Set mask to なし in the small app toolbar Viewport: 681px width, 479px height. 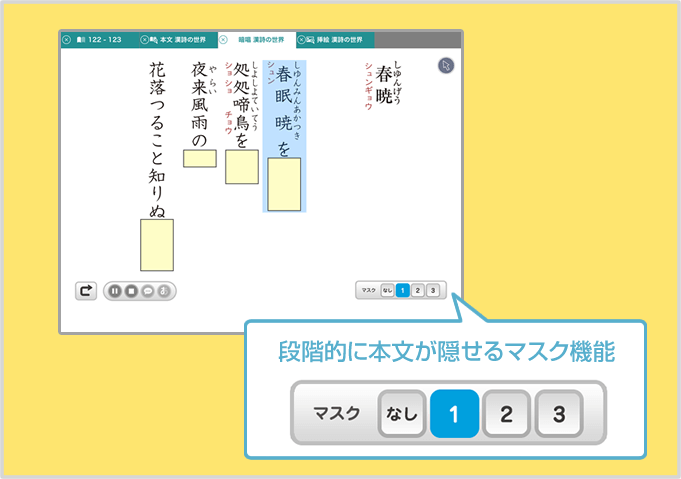click(x=387, y=290)
